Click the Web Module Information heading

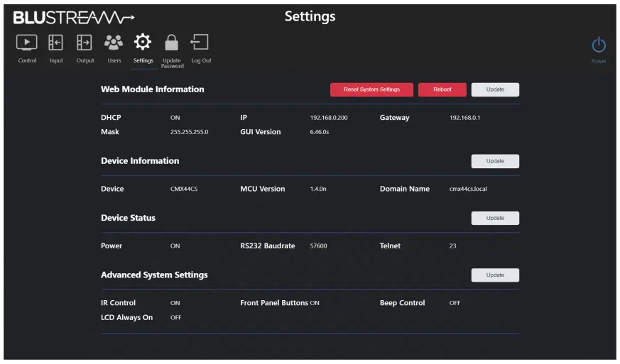pyautogui.click(x=152, y=89)
